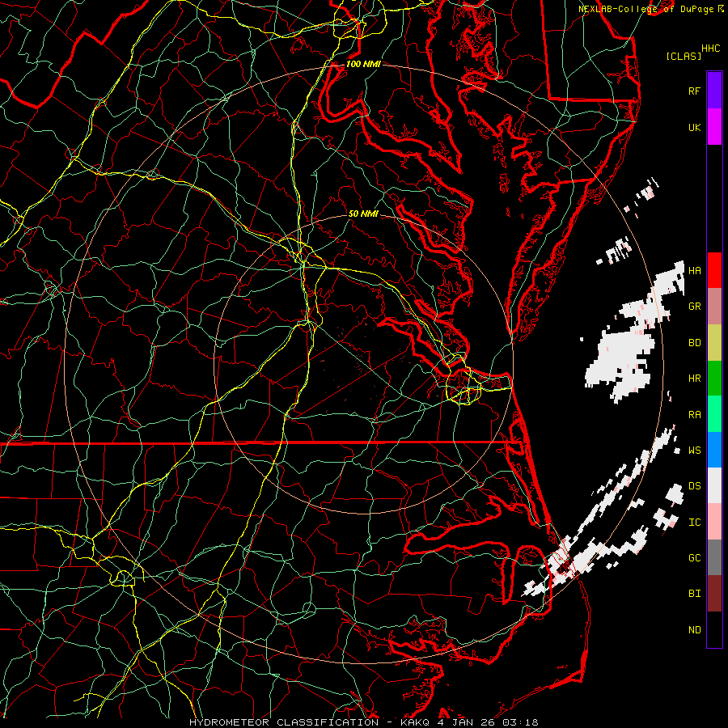
Task: Click the GR legend color swatch
Action: point(714,306)
